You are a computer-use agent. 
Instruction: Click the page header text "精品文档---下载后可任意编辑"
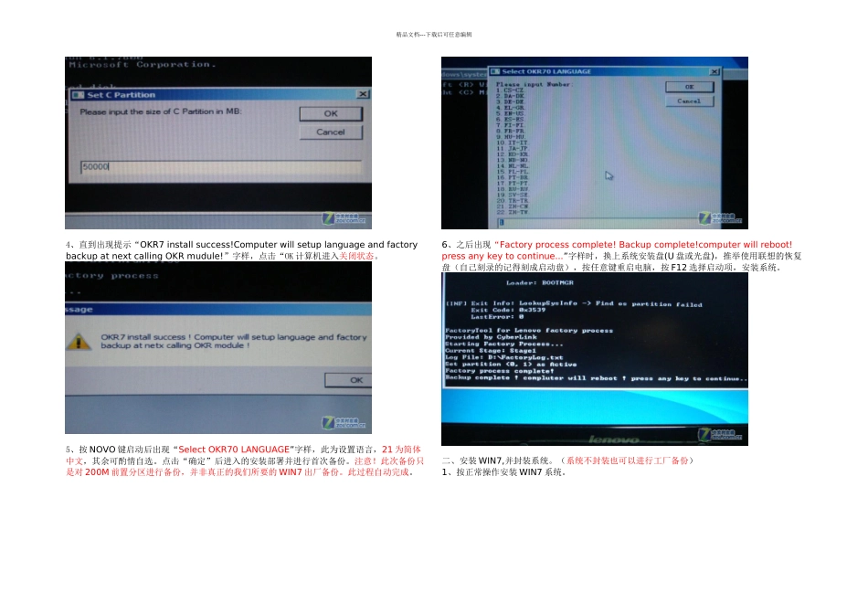pyautogui.click(x=434, y=35)
